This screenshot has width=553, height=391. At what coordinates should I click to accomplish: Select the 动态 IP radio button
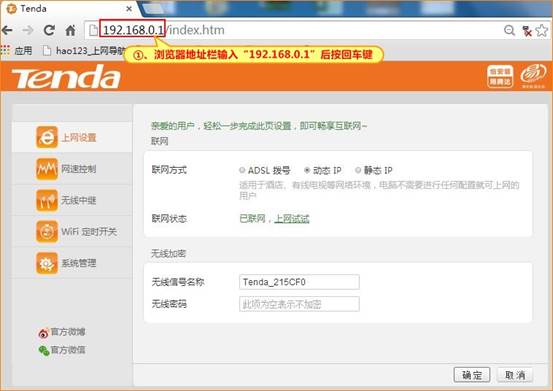307,170
